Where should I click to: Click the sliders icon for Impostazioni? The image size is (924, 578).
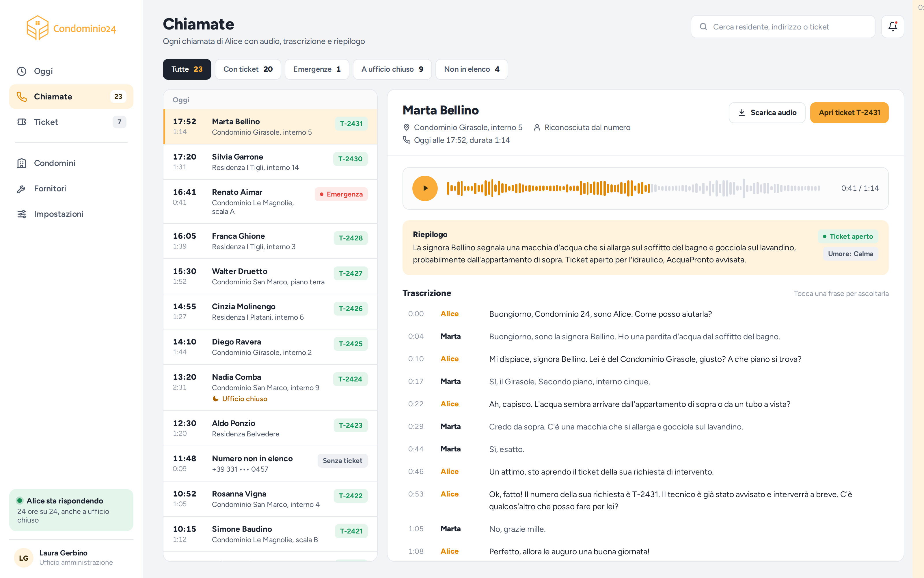22,214
